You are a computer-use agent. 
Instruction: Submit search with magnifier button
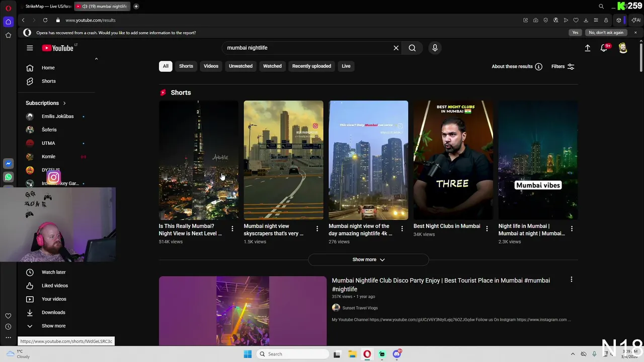[x=412, y=48]
